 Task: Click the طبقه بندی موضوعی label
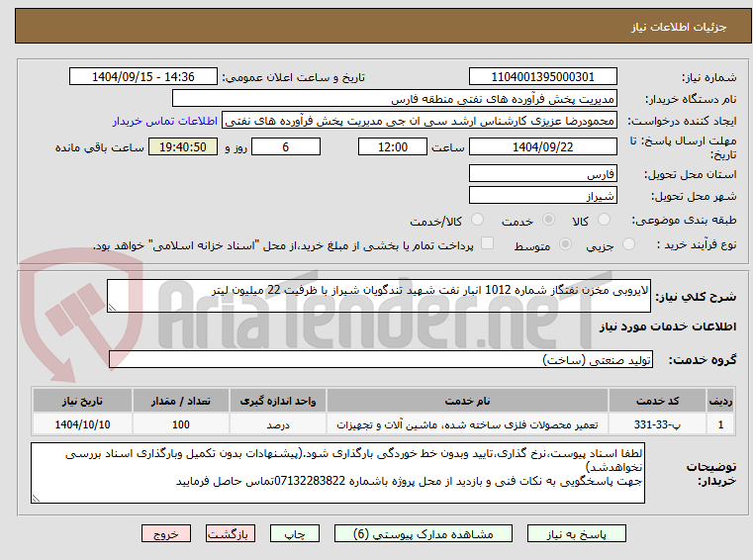pyautogui.click(x=684, y=221)
